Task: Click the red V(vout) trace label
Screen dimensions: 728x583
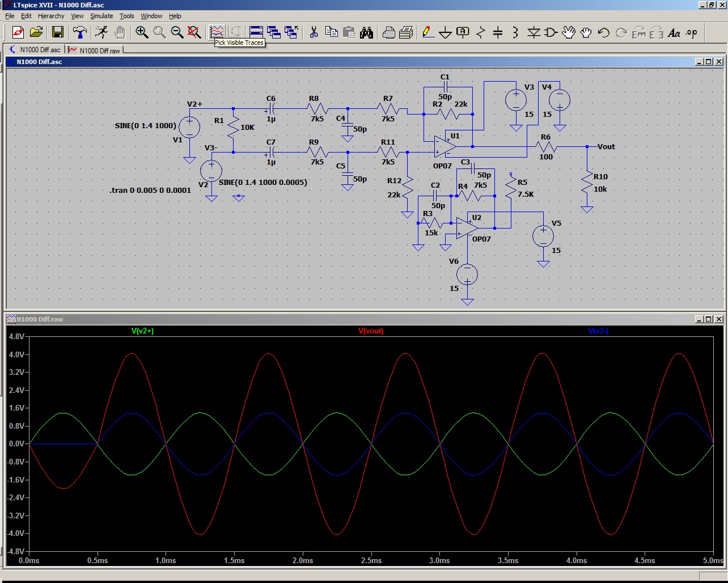Action: (371, 331)
